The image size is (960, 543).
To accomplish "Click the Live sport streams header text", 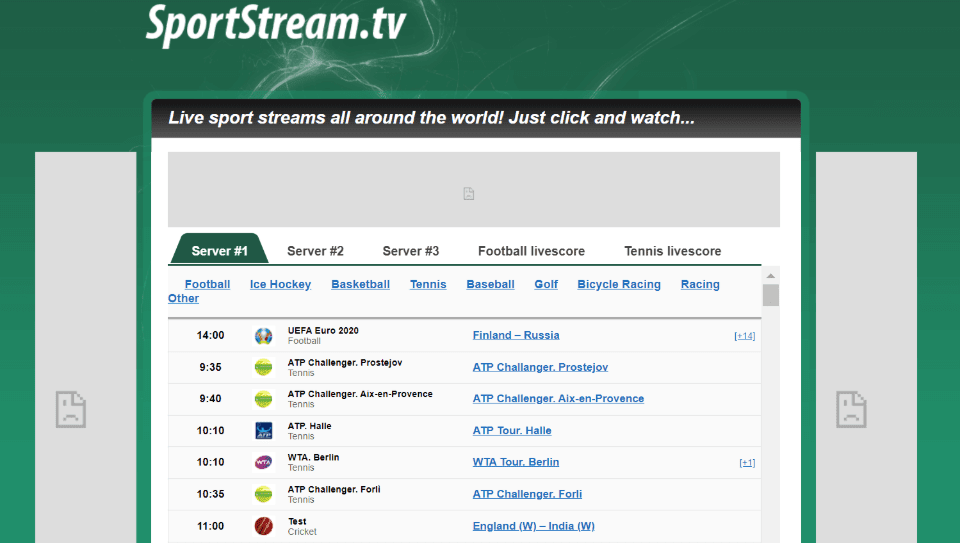I will pos(432,118).
